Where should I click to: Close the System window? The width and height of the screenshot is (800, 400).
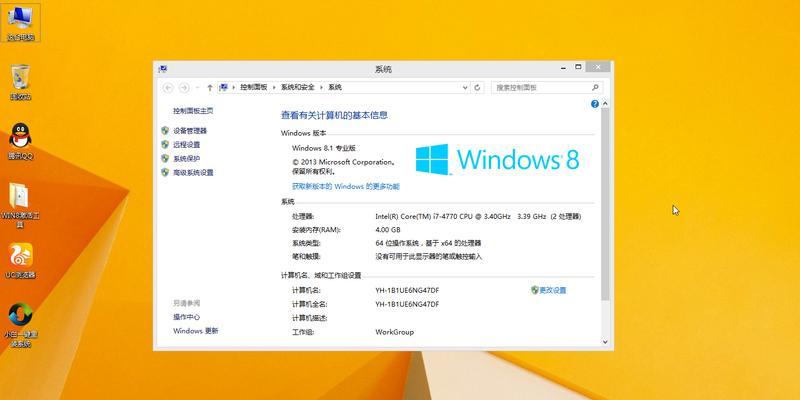tap(597, 67)
